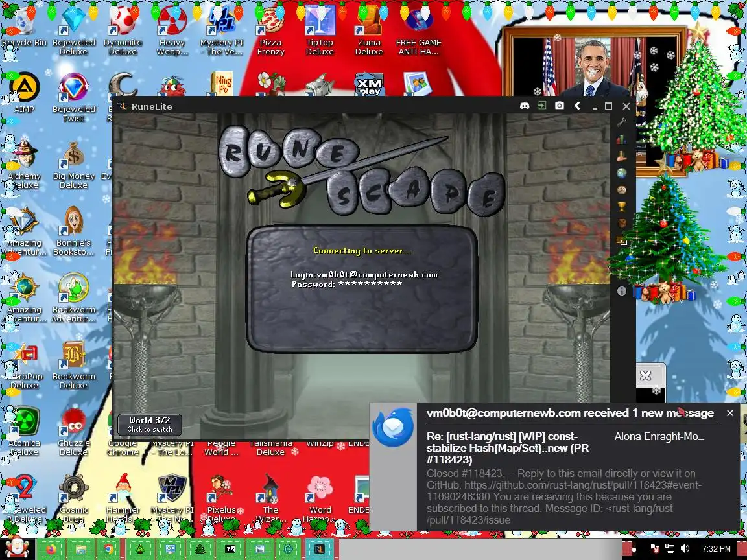747x560 pixels.
Task: Switch to RuneLite in the taskbar
Action: pyautogui.click(x=319, y=549)
